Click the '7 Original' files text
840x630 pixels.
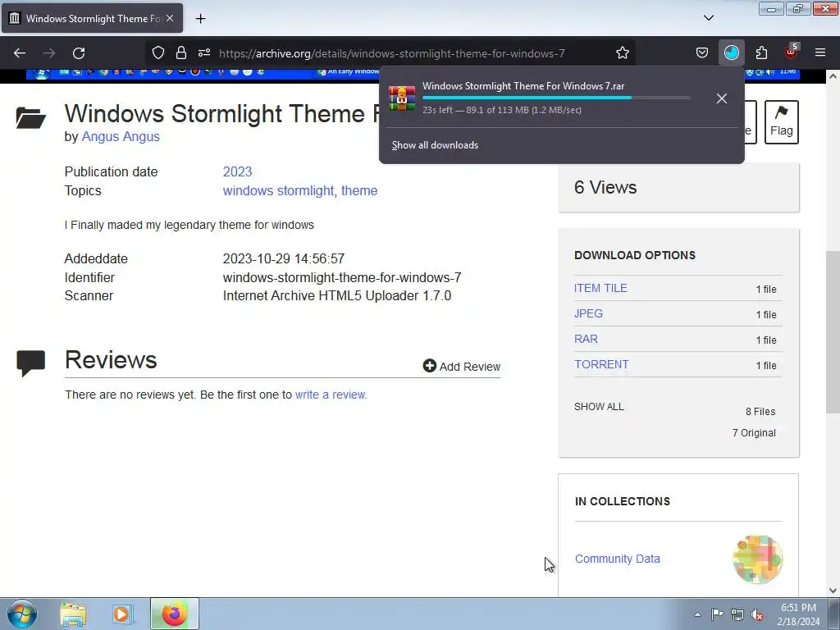754,433
